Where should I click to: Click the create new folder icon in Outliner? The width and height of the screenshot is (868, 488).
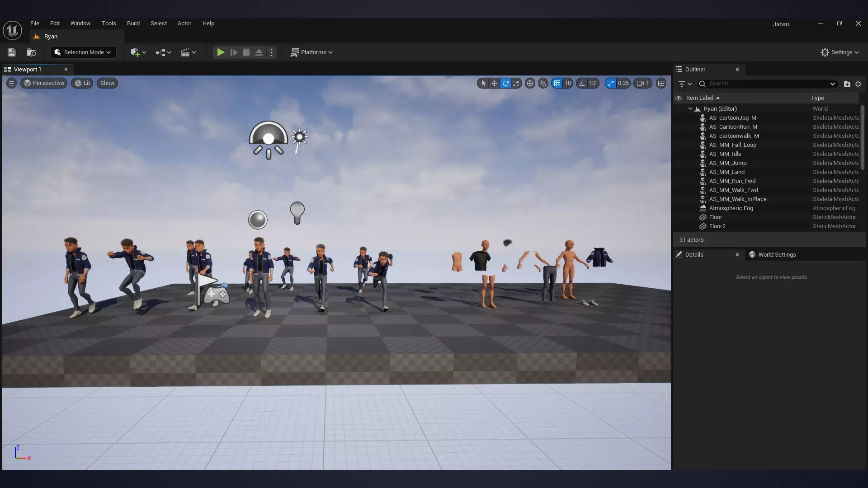point(847,84)
